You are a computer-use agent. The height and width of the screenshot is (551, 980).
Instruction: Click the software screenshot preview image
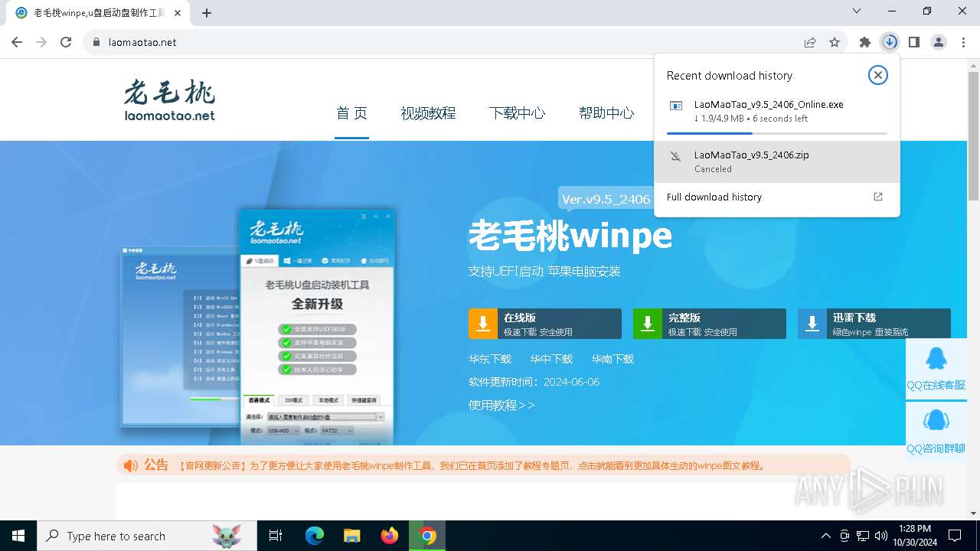259,325
